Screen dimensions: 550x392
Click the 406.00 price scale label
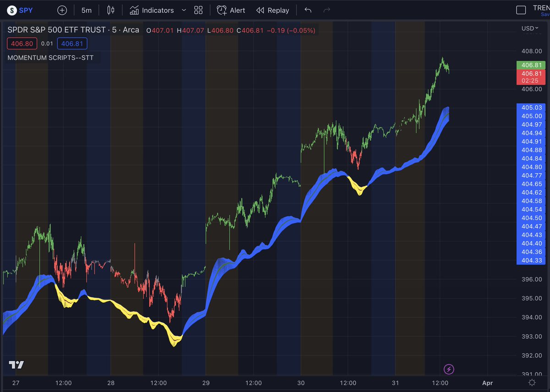tap(532, 90)
